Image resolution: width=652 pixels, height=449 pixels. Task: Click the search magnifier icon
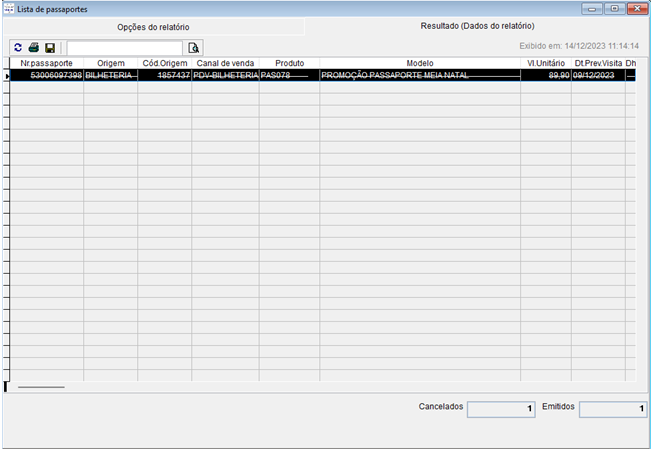click(x=194, y=47)
